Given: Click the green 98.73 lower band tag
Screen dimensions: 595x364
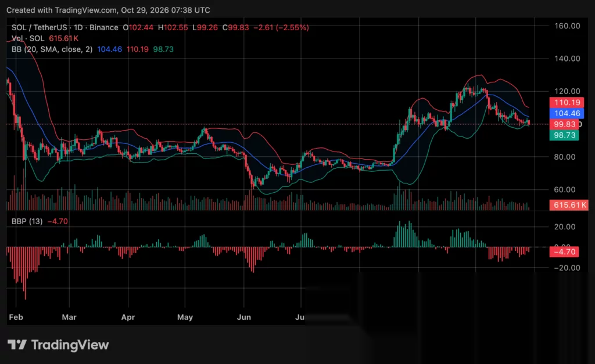Looking at the screenshot, I should 564,135.
